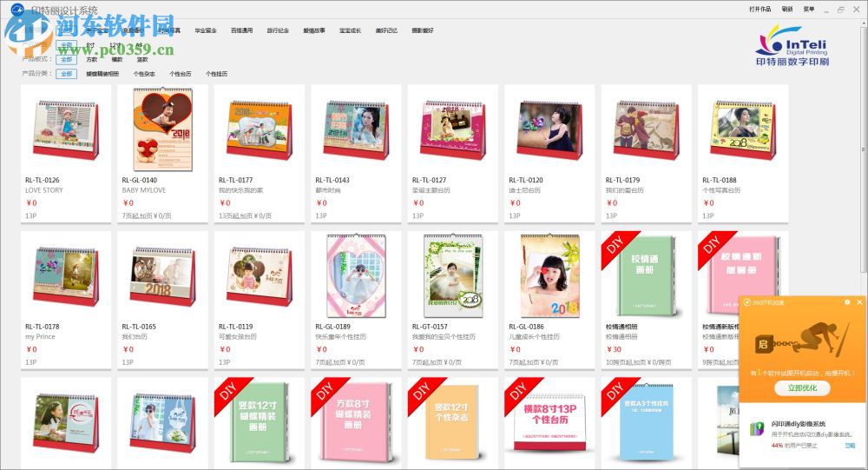
Task: Close the orange 360 popup with X
Action: (859, 302)
